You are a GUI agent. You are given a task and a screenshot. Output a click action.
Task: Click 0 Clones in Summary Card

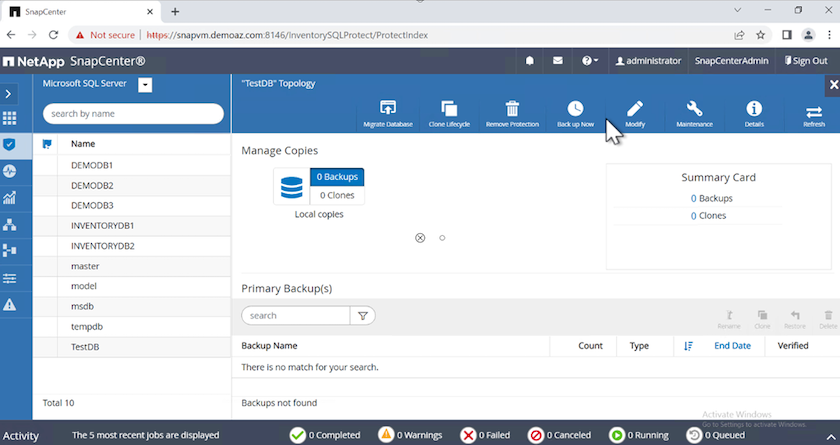(708, 216)
